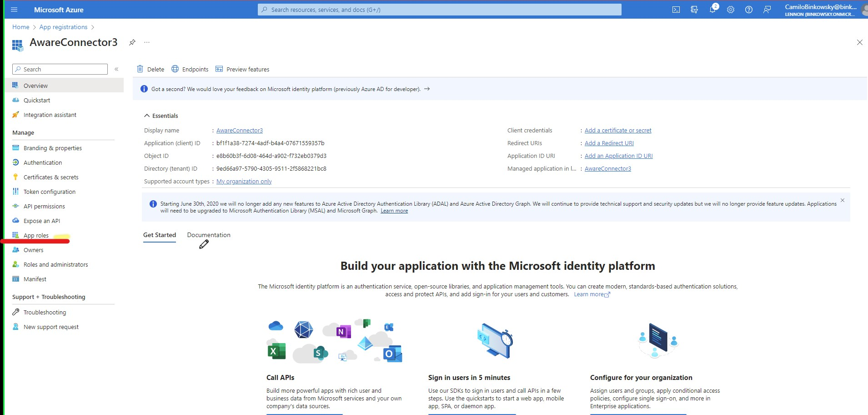
Task: Open the notifications bell
Action: tap(712, 10)
